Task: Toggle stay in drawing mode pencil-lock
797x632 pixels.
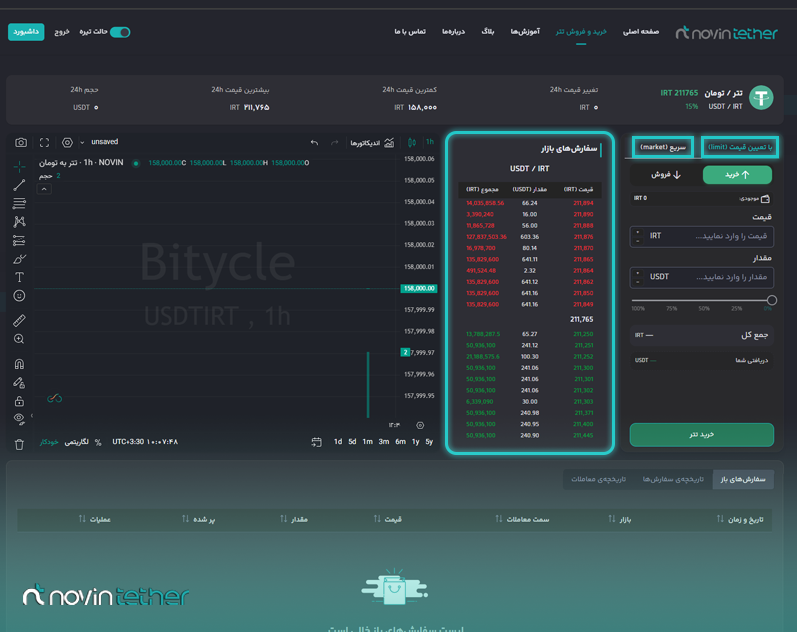Action: tap(19, 383)
